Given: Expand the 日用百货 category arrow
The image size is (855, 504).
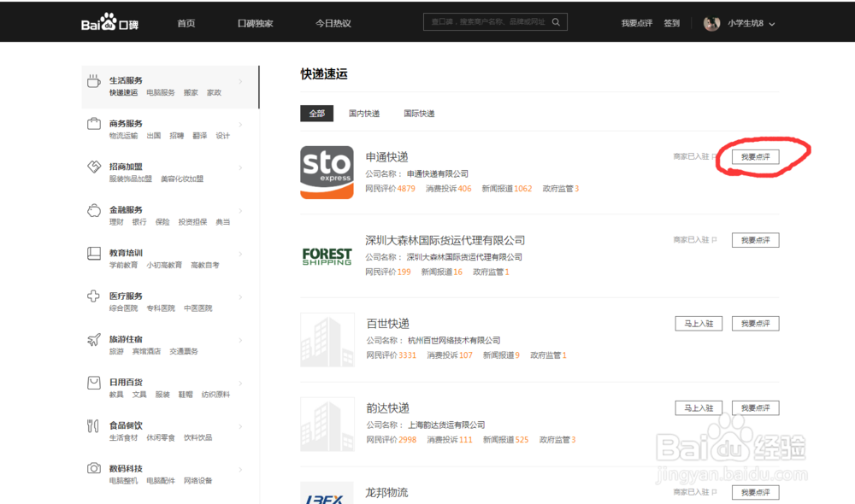Looking at the screenshot, I should click(240, 383).
